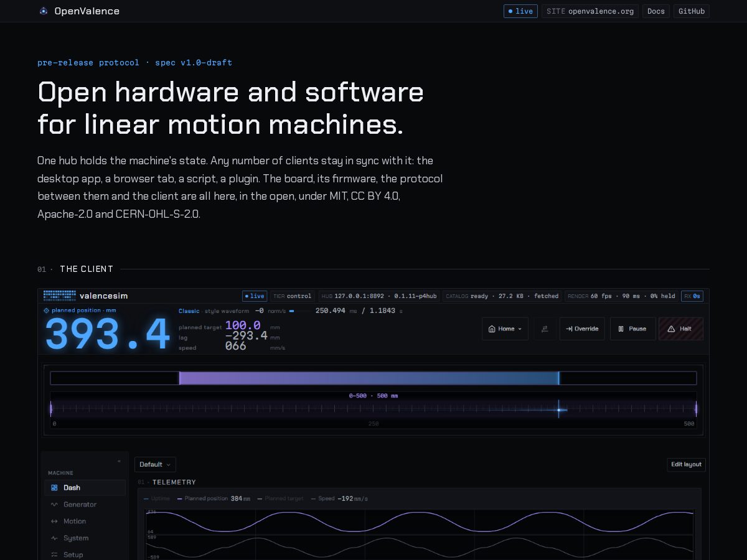Click the HUB 127.0.0.1:8892 status chip

pos(379,296)
